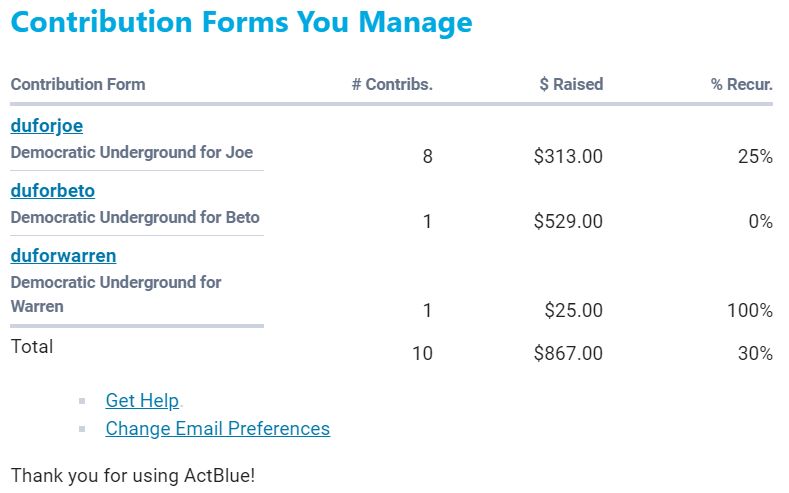Click the $ Raised column header

point(571,84)
